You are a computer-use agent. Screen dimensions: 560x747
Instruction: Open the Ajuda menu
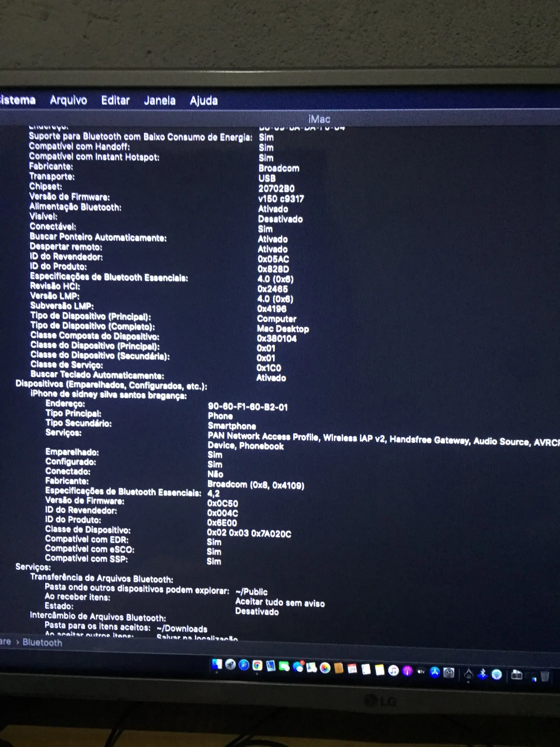[203, 100]
